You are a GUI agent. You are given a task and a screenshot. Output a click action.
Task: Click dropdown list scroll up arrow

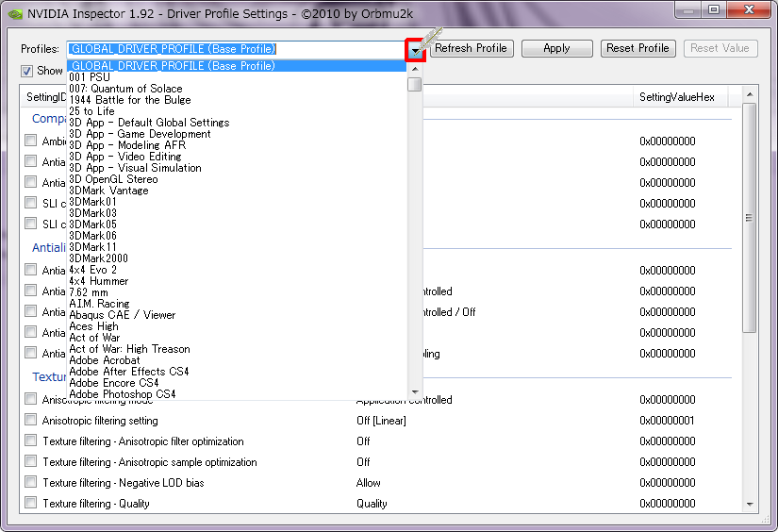[415, 69]
